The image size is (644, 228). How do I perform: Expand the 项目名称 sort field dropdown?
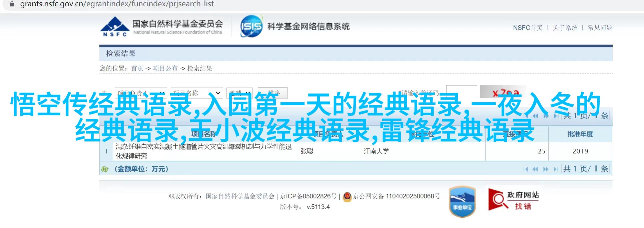(197, 93)
